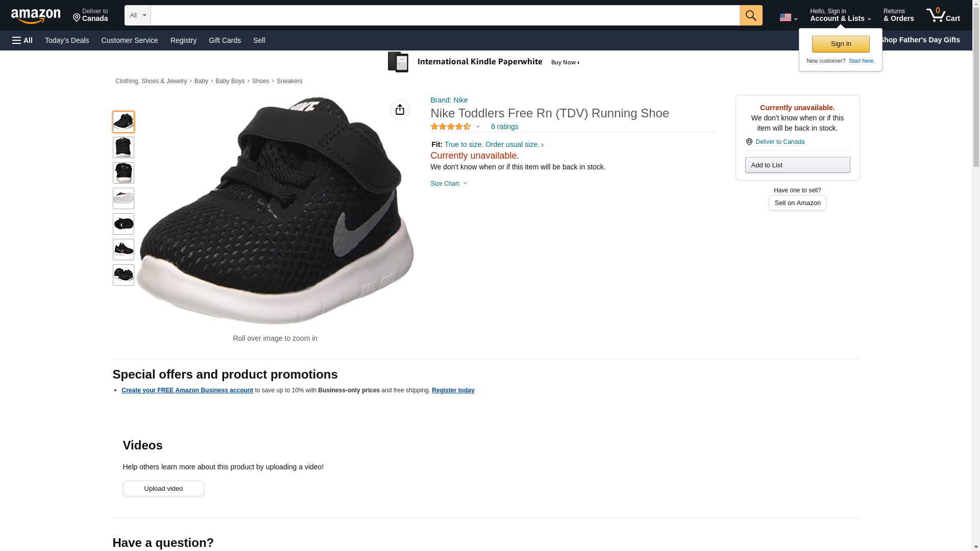
Task: Click the star rating icons
Action: click(451, 127)
